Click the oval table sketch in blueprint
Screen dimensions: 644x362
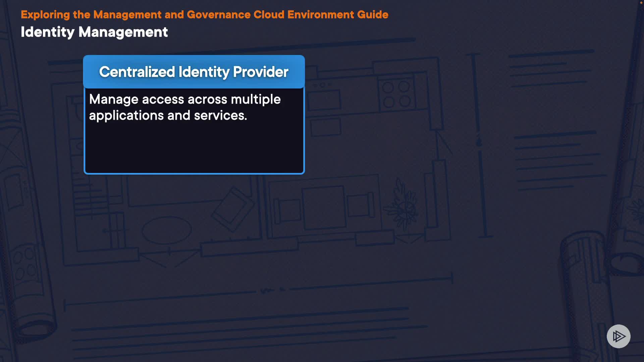[x=167, y=231]
